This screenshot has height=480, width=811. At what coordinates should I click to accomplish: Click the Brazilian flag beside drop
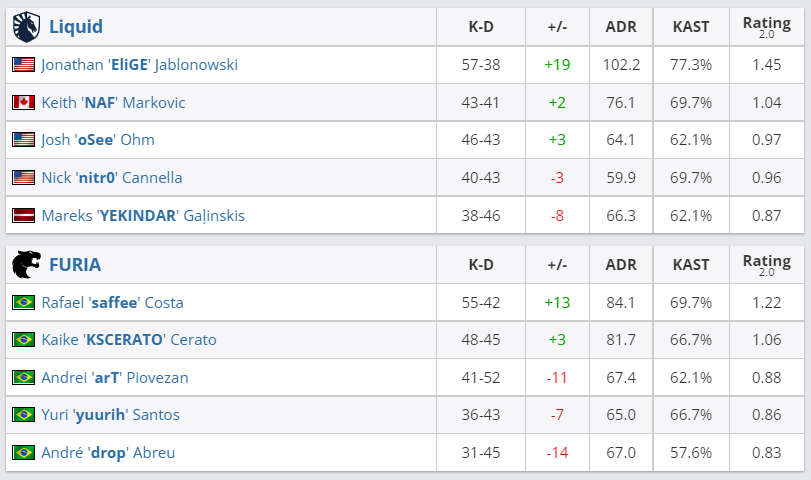coord(23,452)
